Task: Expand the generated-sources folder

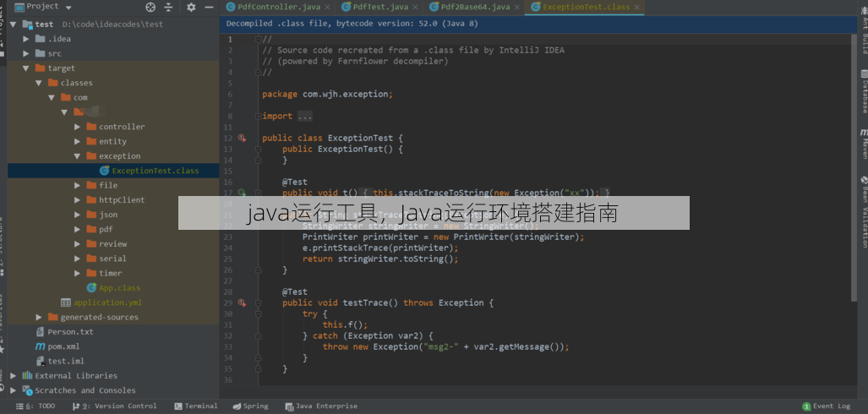Action: point(39,317)
